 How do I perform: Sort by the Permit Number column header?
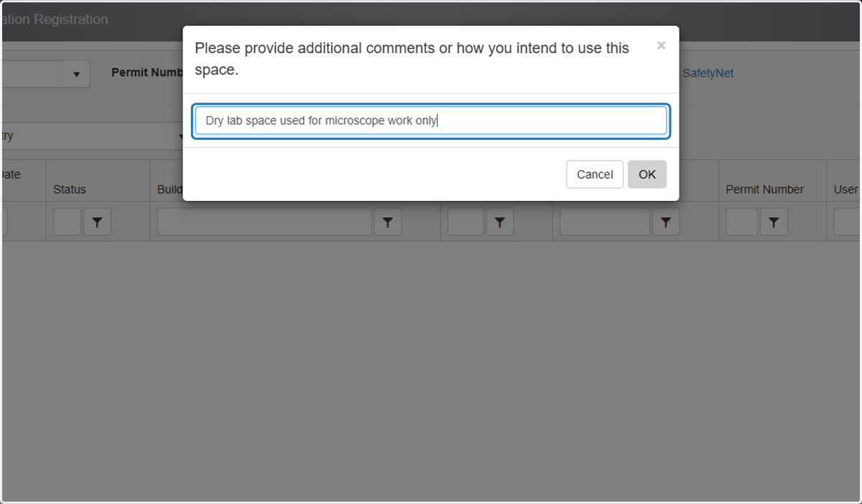point(765,190)
